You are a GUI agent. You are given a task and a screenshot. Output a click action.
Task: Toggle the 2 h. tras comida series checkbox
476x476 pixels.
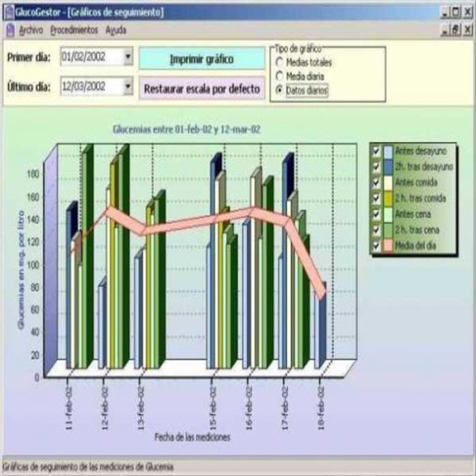(376, 198)
